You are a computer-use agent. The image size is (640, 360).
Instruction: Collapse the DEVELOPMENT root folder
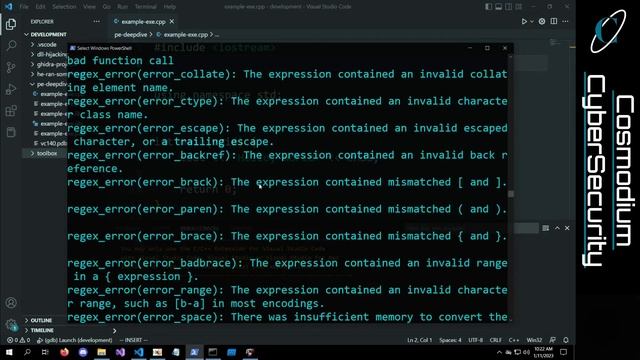pyautogui.click(x=45, y=35)
